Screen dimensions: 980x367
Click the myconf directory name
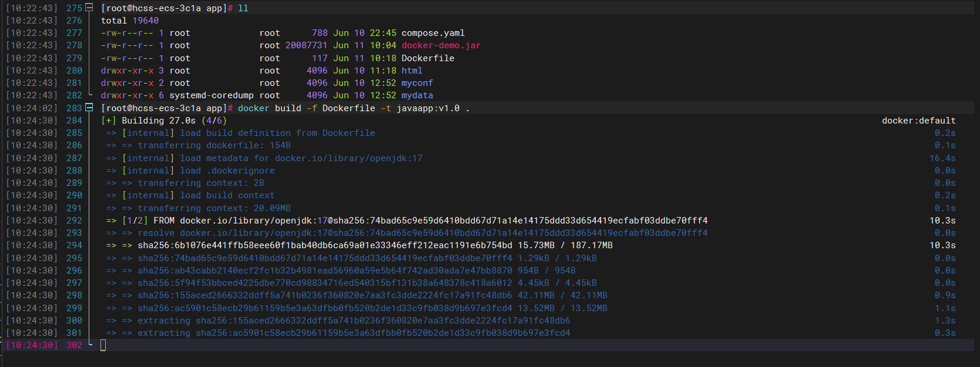coord(417,83)
